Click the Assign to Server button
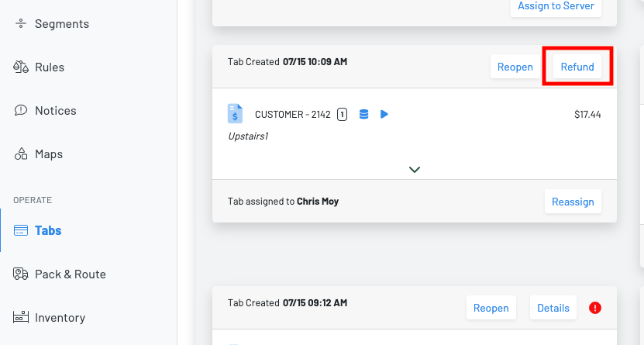Screen dimensions: 644x345 click(556, 6)
